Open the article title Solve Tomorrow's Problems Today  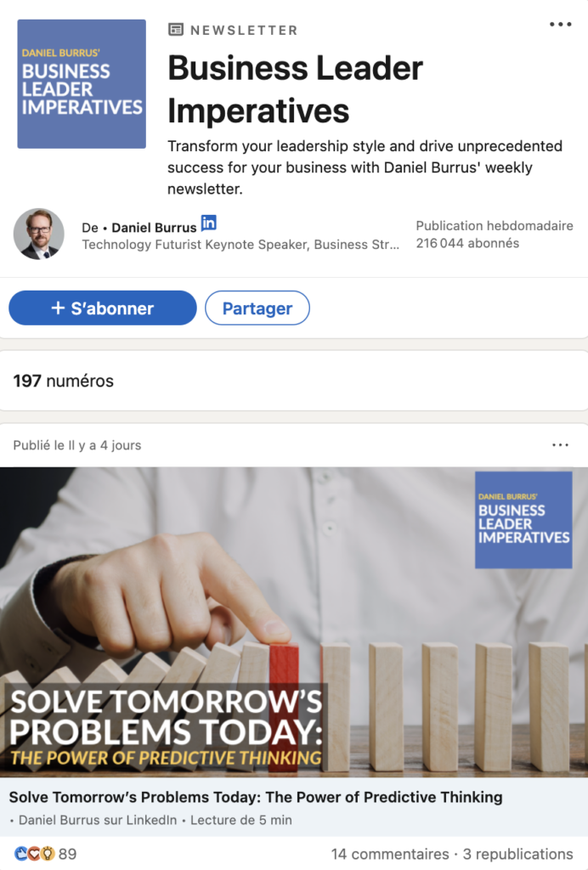[256, 797]
